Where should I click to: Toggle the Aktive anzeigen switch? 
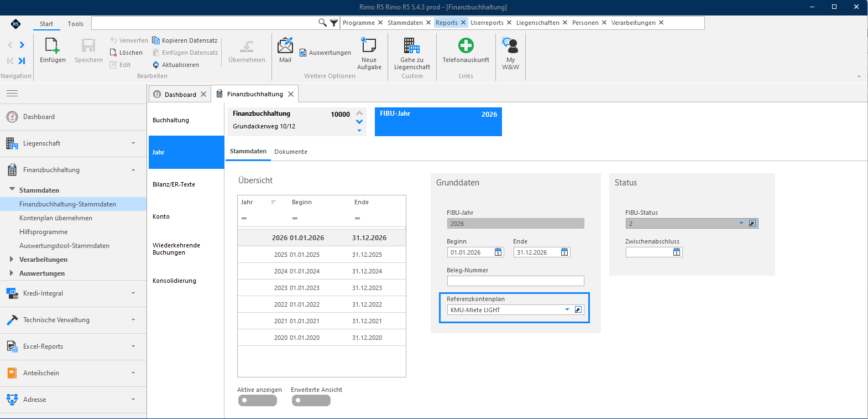tap(258, 400)
